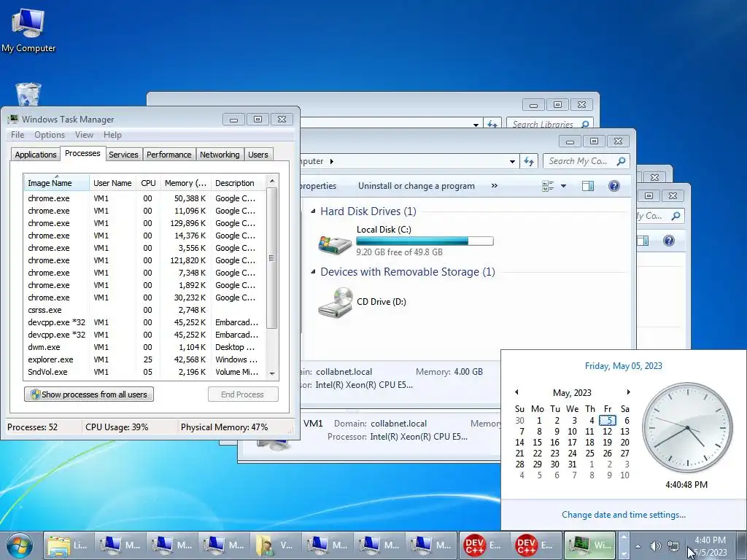Screen dimensions: 747x560
Task: Switch to the Networking tab
Action: click(220, 155)
